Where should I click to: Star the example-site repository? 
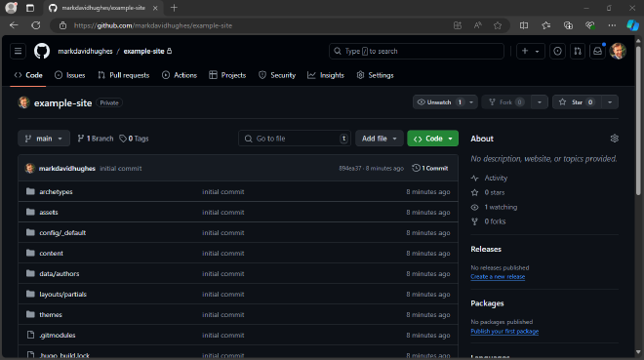pos(577,102)
